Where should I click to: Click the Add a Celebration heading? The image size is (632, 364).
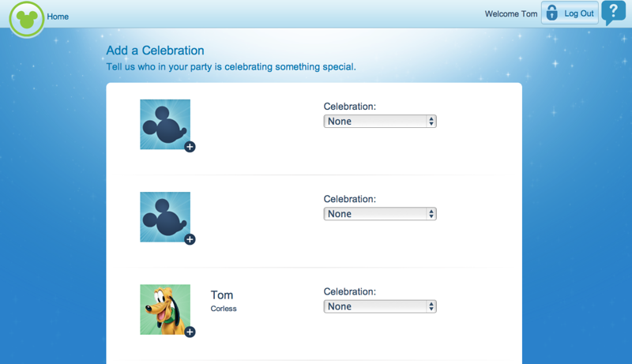(x=155, y=51)
